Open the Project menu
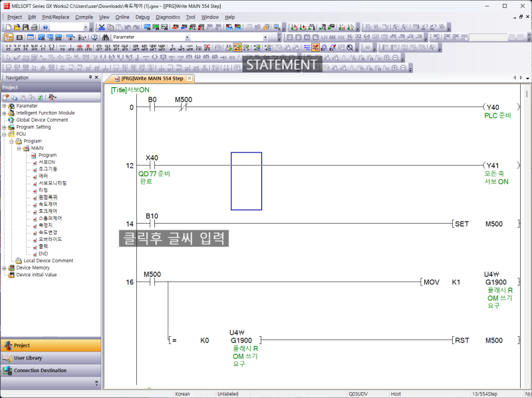532x398 pixels. click(x=15, y=17)
